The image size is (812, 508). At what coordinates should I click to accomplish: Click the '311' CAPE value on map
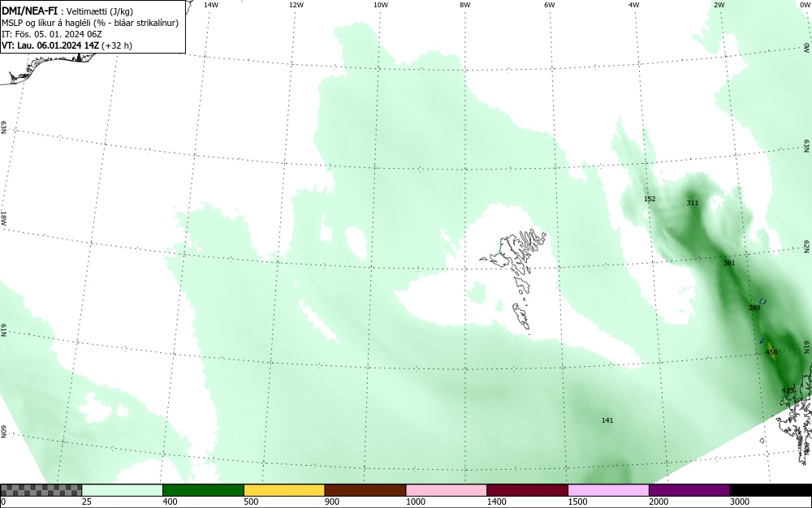(693, 203)
